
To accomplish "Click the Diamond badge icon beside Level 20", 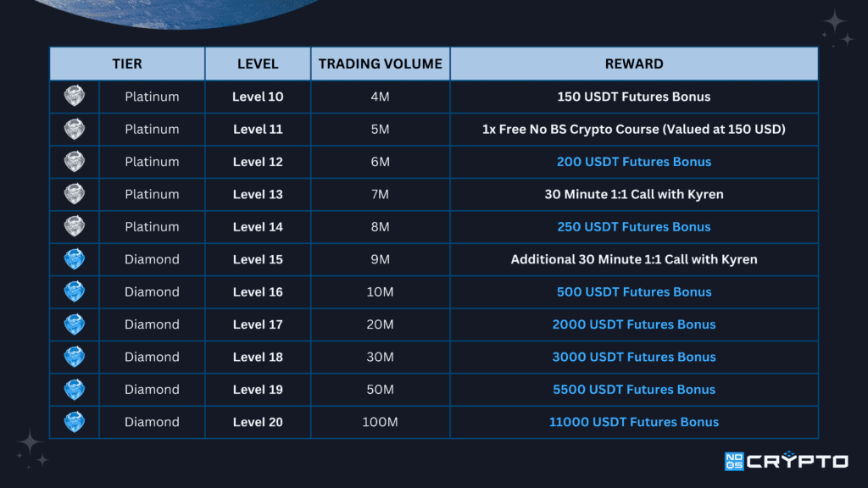I will click(x=75, y=422).
